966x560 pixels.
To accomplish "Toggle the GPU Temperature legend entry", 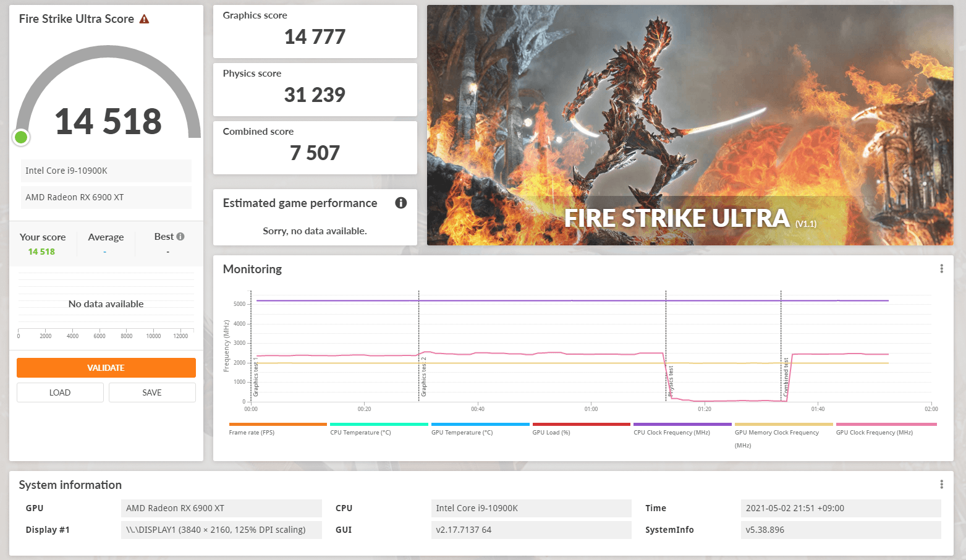I will (480, 429).
